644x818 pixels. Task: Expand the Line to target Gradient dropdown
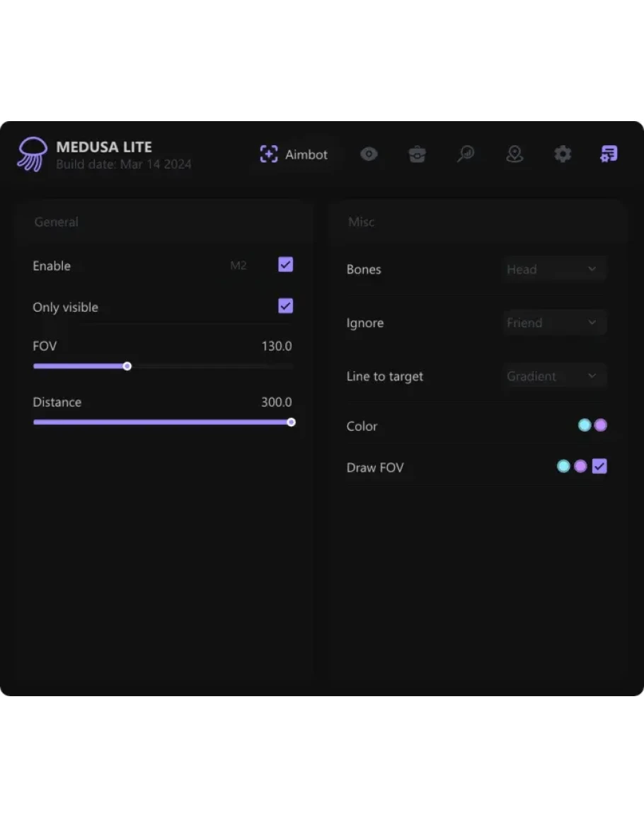tap(554, 377)
